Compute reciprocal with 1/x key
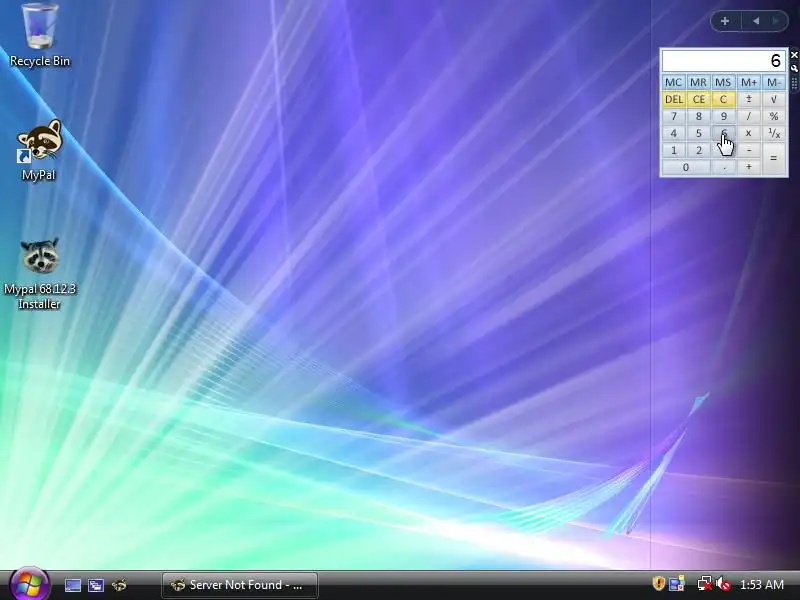The image size is (800, 600). pyautogui.click(x=773, y=133)
